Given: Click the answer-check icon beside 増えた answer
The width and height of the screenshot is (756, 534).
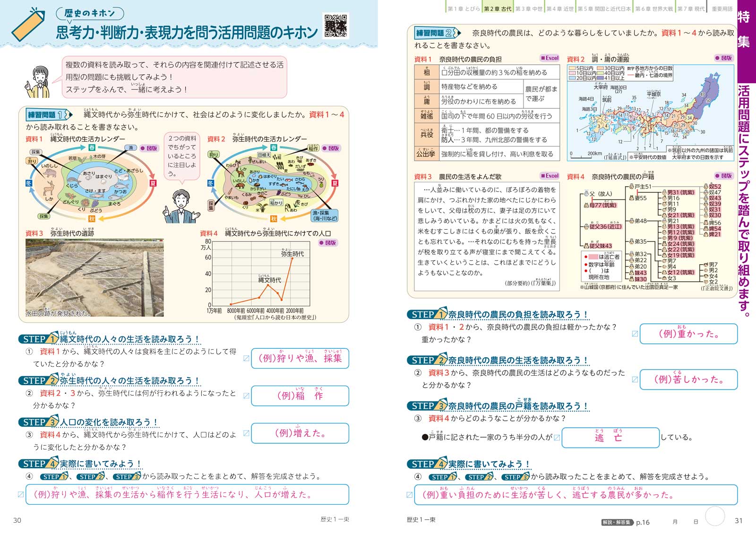Looking at the screenshot, I should coord(246,433).
